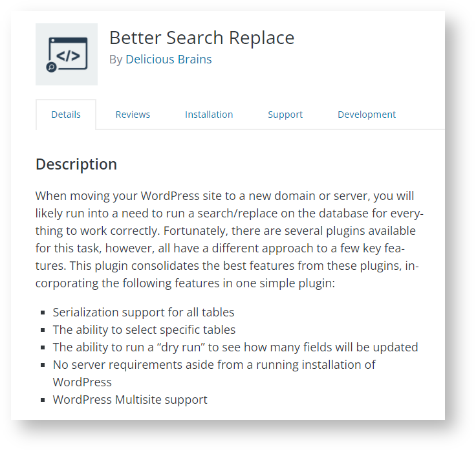Click the Better Search Replace title
The height and width of the screenshot is (451, 476).
click(202, 38)
